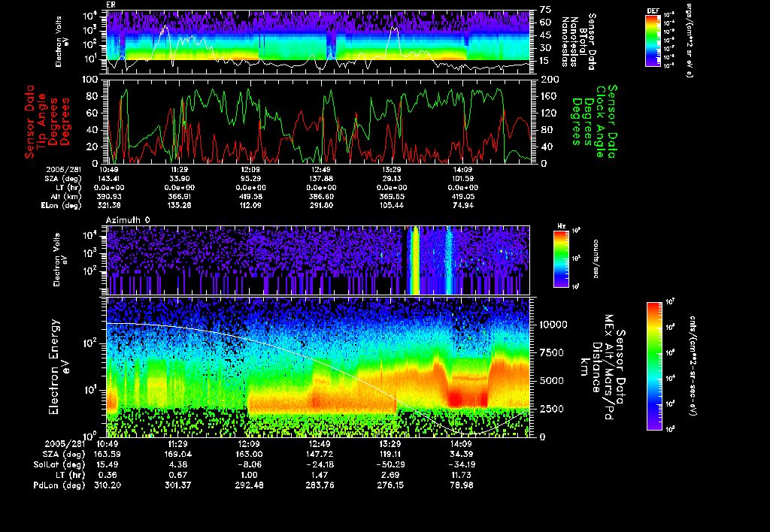Click the SZA value 29.13
The height and width of the screenshot is (532, 770).
(391, 179)
